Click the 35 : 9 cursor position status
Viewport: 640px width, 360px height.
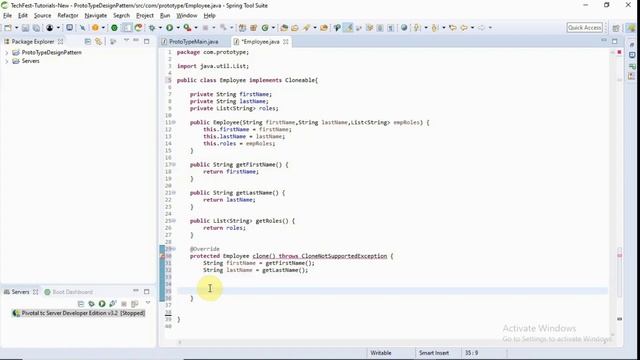tap(471, 353)
